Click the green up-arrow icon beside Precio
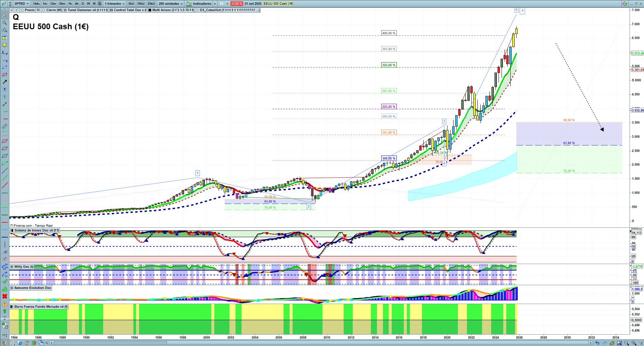Screen dimensions: 644x346 (16, 10)
